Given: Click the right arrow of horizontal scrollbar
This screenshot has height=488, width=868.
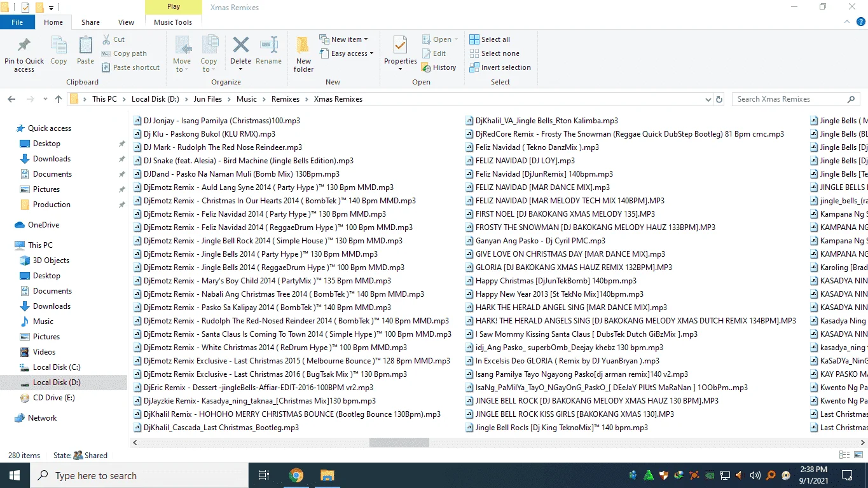Looking at the screenshot, I should coord(864,442).
